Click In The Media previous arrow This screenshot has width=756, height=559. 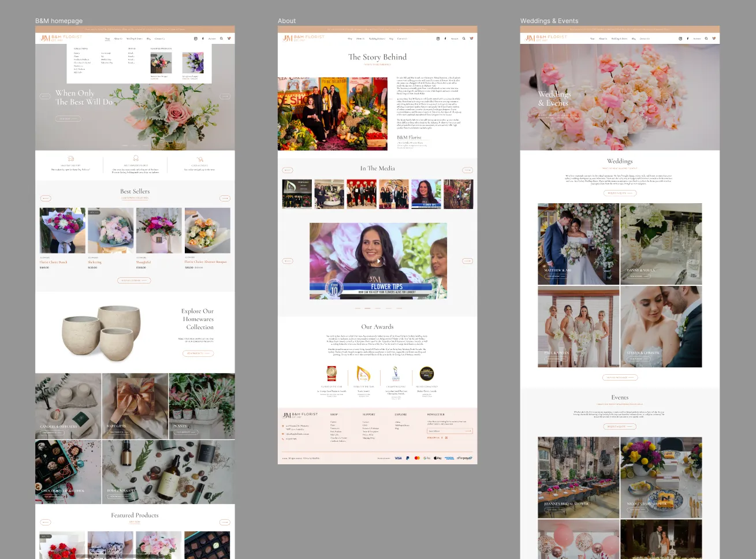pos(288,170)
